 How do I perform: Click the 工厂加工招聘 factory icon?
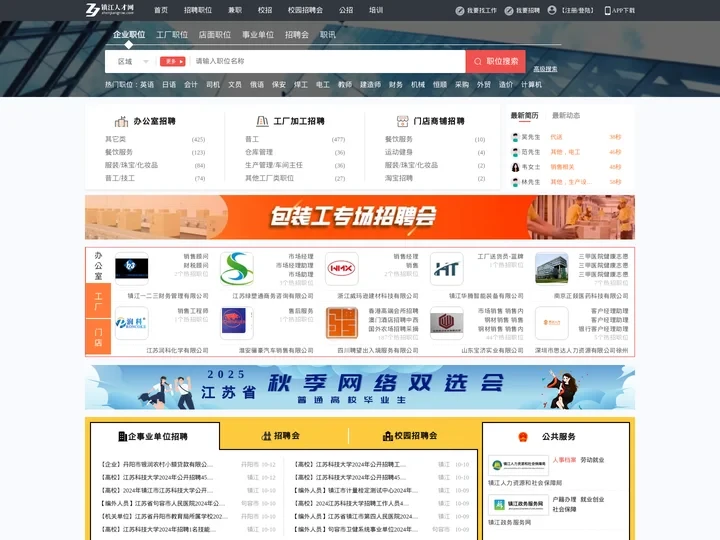click(262, 121)
